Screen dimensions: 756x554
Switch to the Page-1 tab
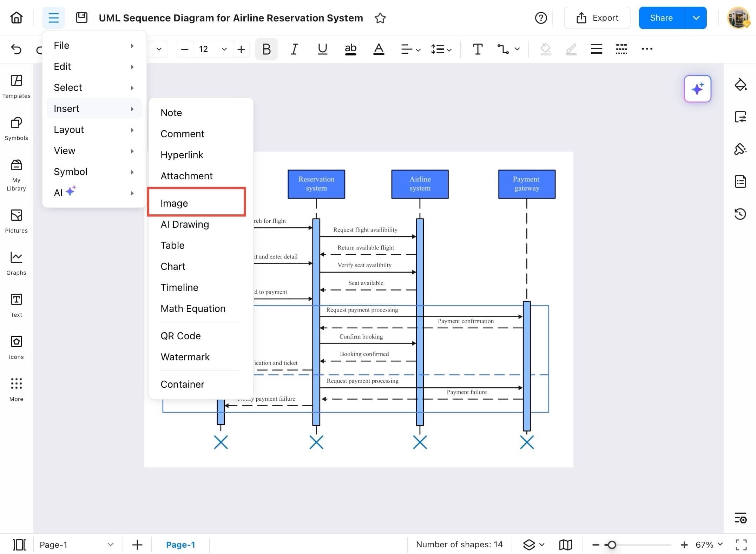pos(180,545)
